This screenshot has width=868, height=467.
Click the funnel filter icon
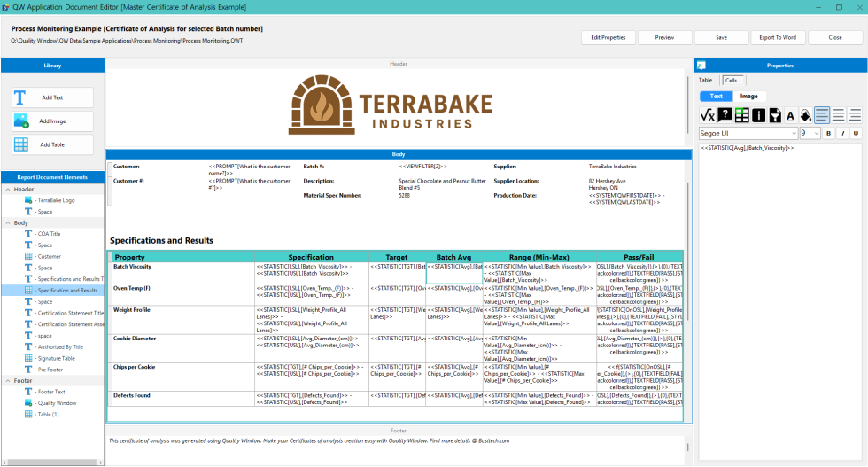(774, 115)
